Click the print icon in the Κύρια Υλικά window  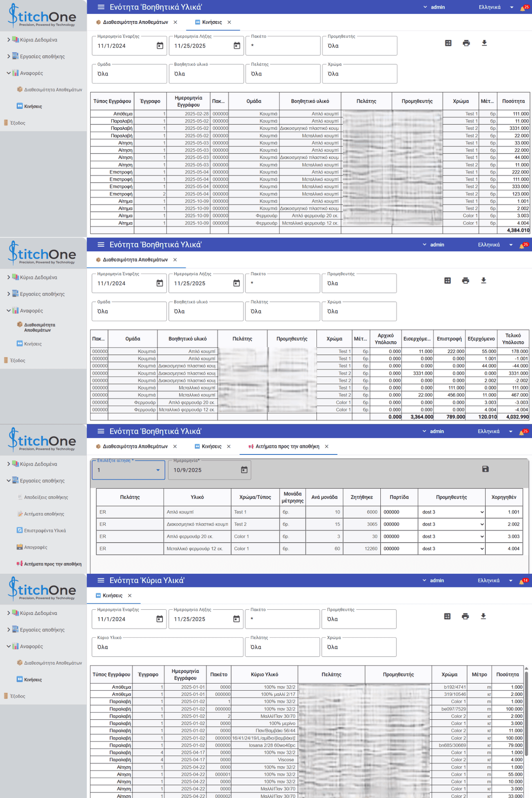(465, 616)
